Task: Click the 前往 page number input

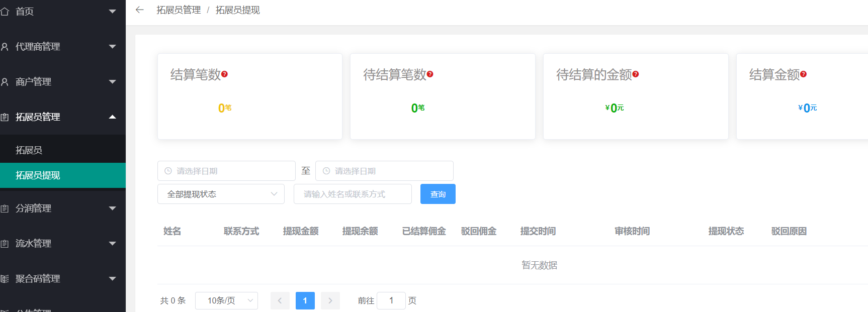Action: [x=391, y=300]
